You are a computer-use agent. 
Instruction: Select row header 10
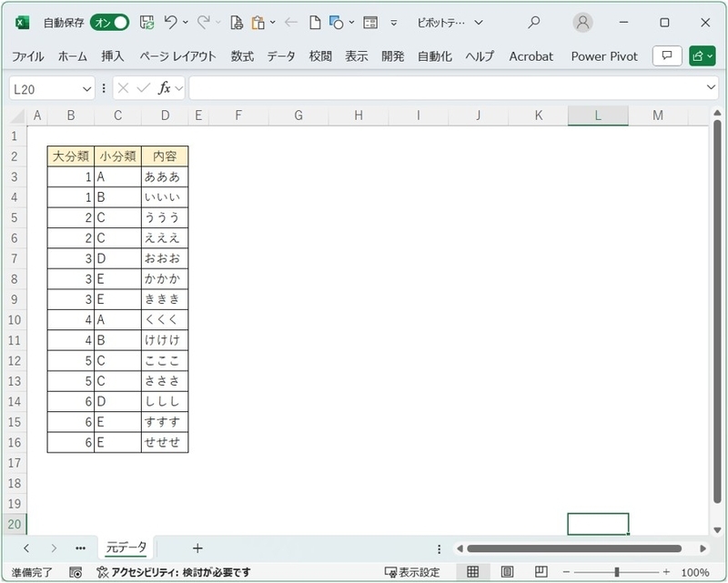(x=15, y=320)
